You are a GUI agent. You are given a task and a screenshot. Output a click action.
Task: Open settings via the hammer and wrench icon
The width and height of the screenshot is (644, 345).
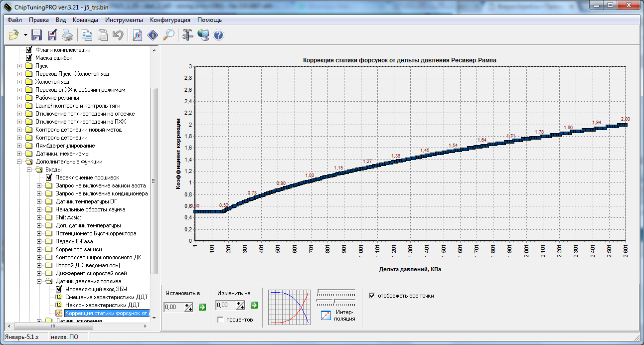[x=188, y=35]
